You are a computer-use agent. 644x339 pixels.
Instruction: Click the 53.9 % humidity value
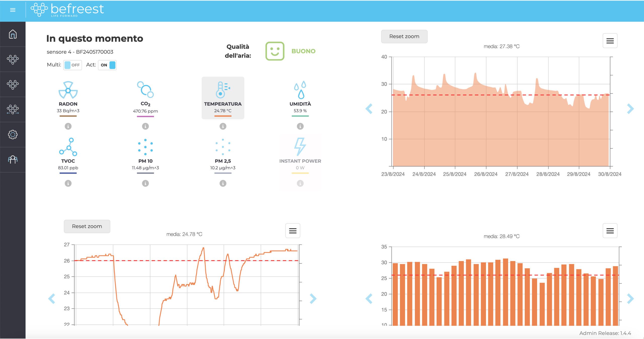(300, 111)
